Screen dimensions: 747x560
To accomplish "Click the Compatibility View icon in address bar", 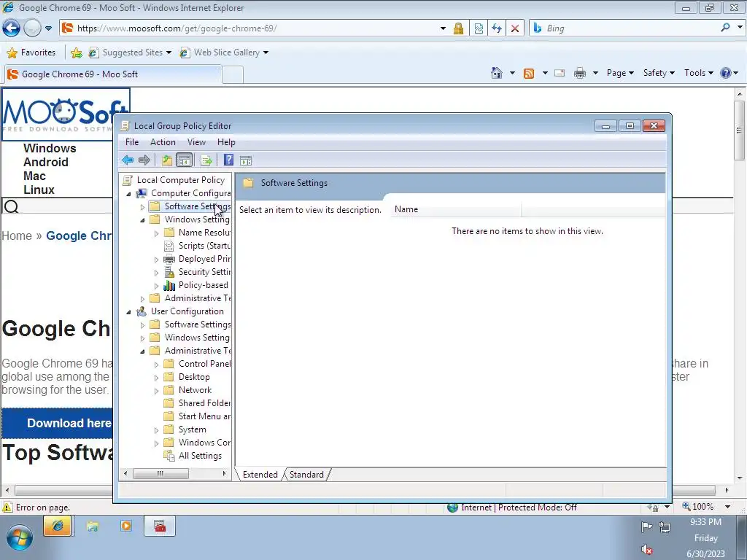I will coord(479,28).
